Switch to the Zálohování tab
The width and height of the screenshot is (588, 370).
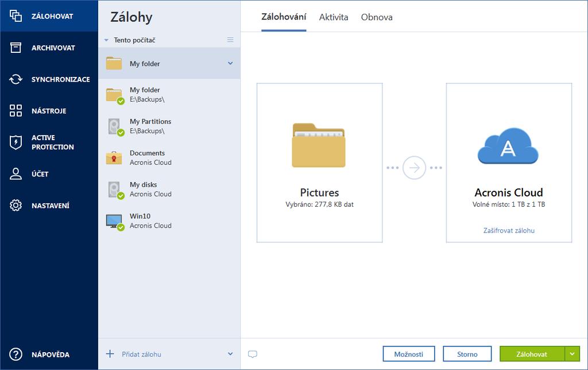tap(284, 17)
